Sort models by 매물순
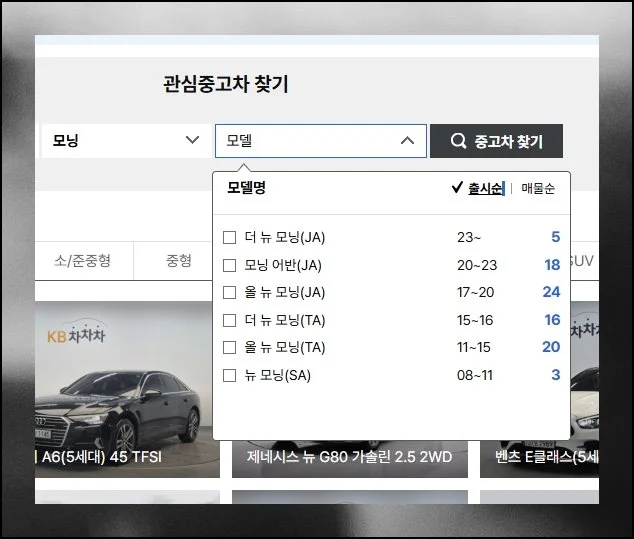 (x=538, y=188)
